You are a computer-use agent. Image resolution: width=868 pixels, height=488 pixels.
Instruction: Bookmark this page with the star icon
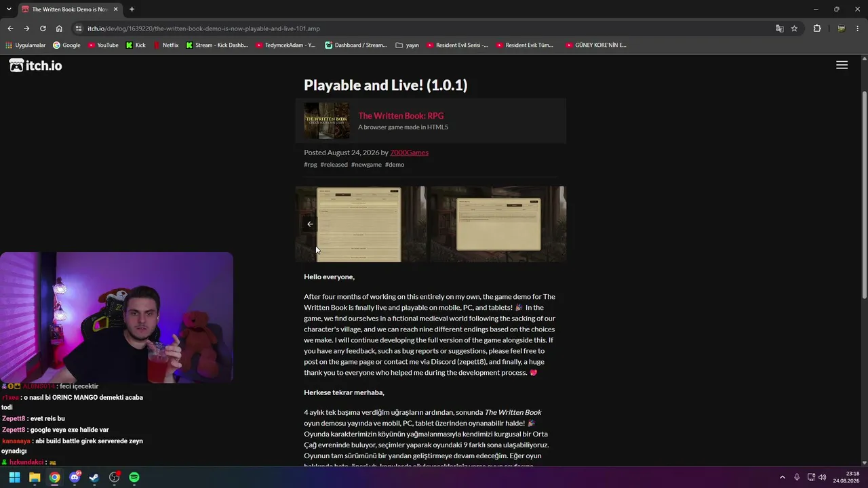pos(794,28)
